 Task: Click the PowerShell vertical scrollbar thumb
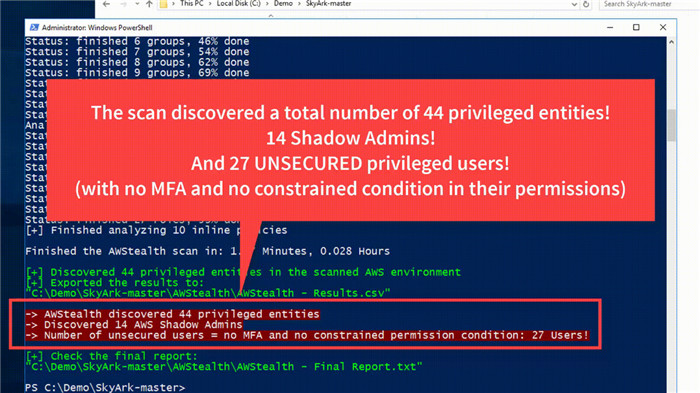(671, 125)
